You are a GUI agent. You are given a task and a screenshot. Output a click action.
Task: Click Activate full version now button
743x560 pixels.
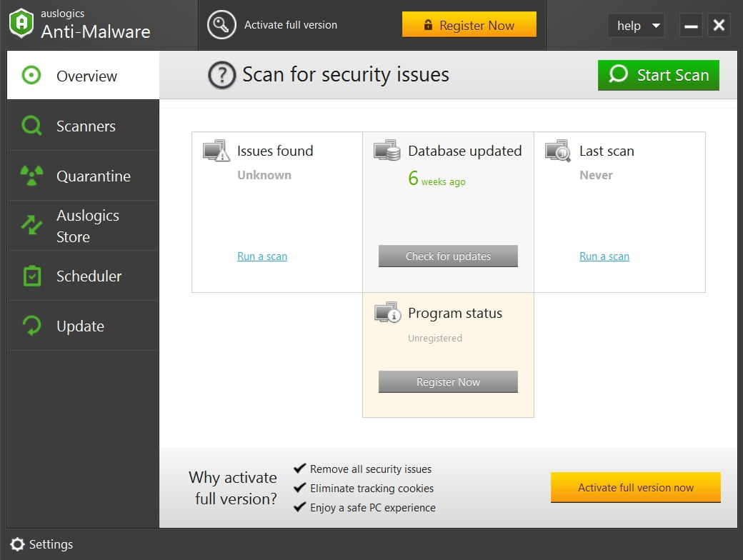[635, 488]
